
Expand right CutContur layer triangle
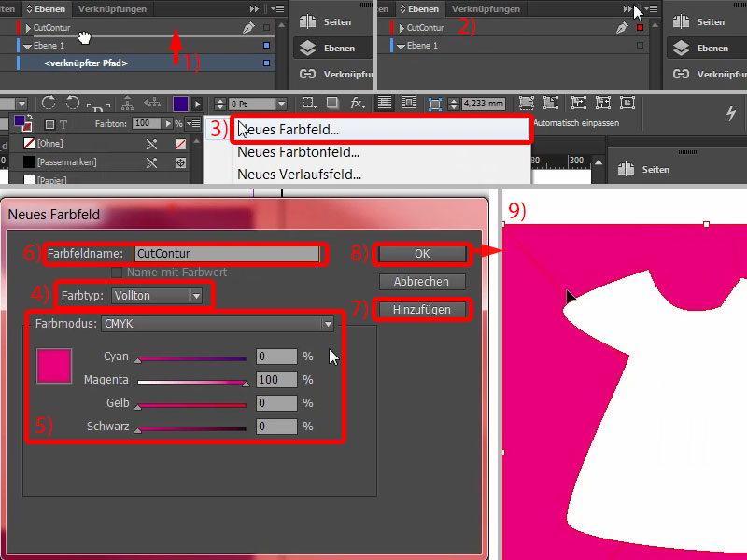pos(402,28)
